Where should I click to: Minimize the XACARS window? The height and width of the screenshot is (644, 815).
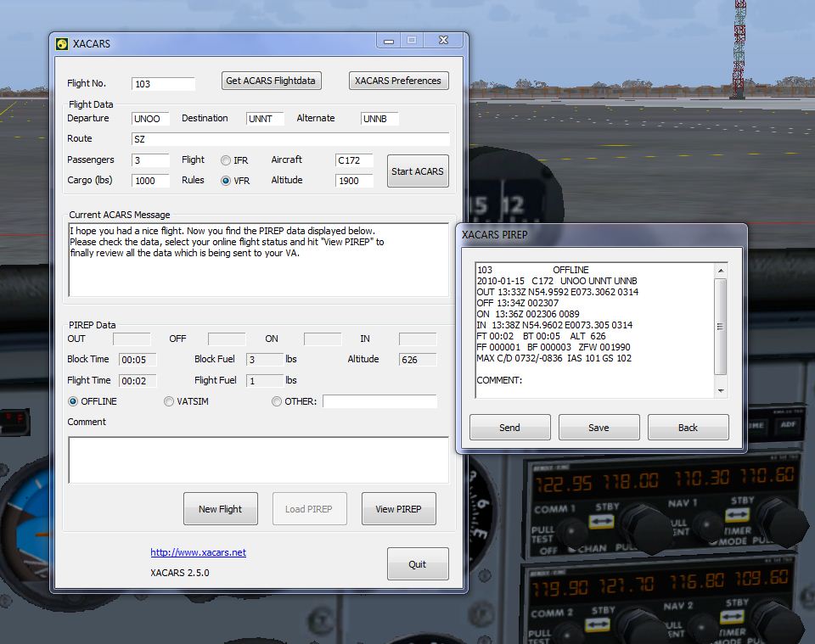pyautogui.click(x=389, y=41)
